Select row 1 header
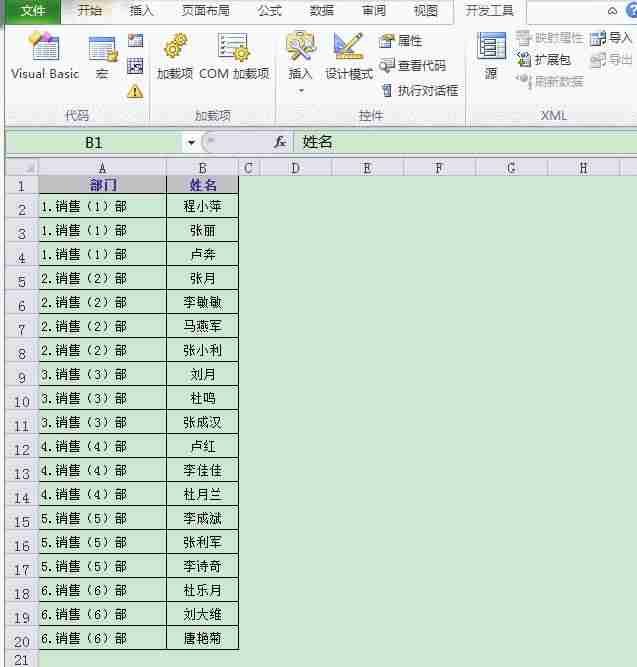This screenshot has width=637, height=667. coord(22,185)
